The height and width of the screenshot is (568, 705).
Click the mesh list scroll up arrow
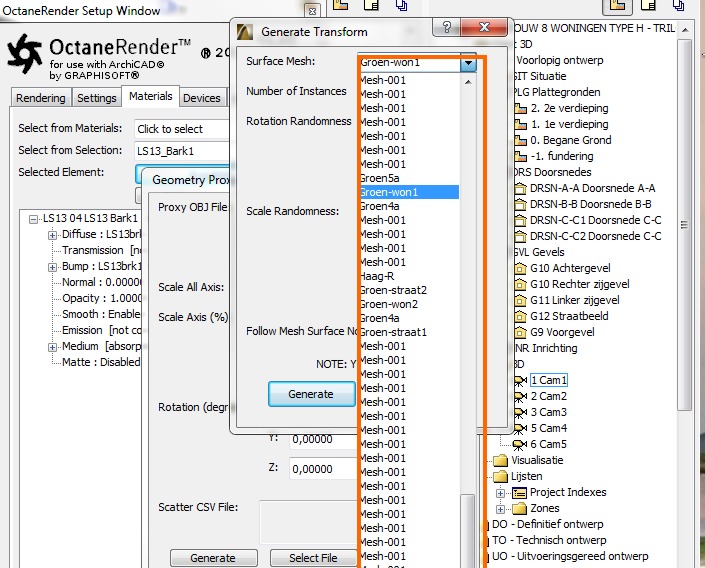(468, 82)
